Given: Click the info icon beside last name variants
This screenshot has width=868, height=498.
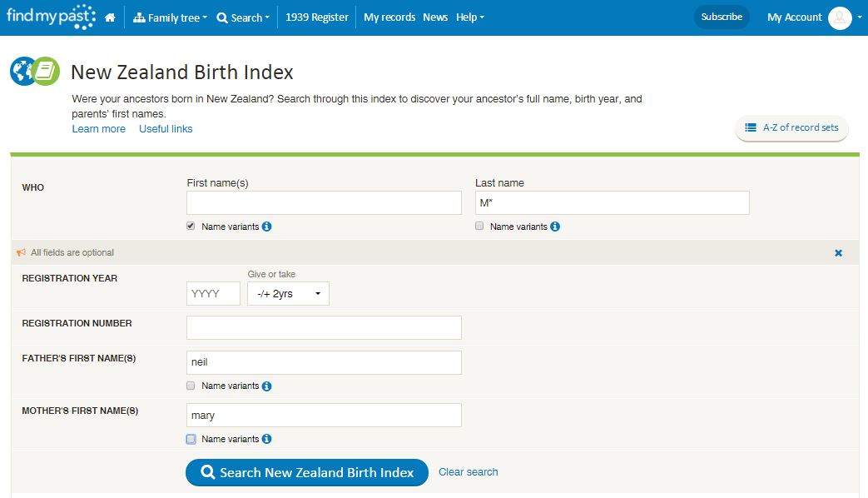Looking at the screenshot, I should coord(555,227).
